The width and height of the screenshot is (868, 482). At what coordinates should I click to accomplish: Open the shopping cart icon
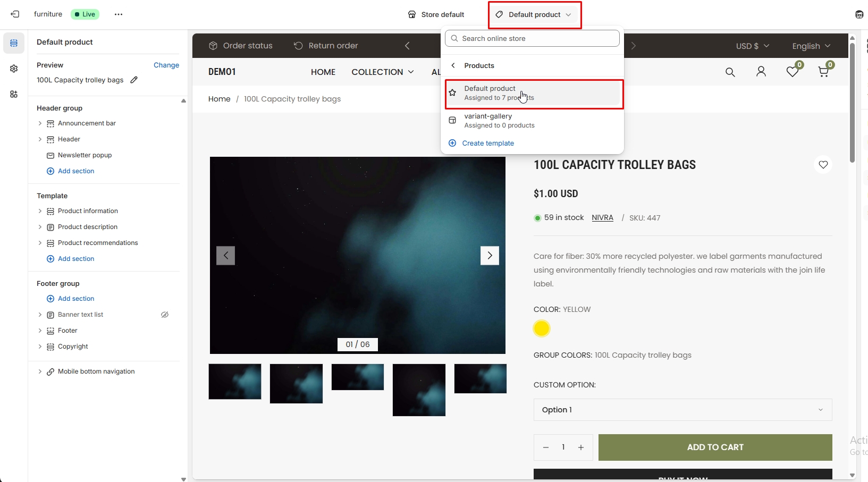coord(823,72)
